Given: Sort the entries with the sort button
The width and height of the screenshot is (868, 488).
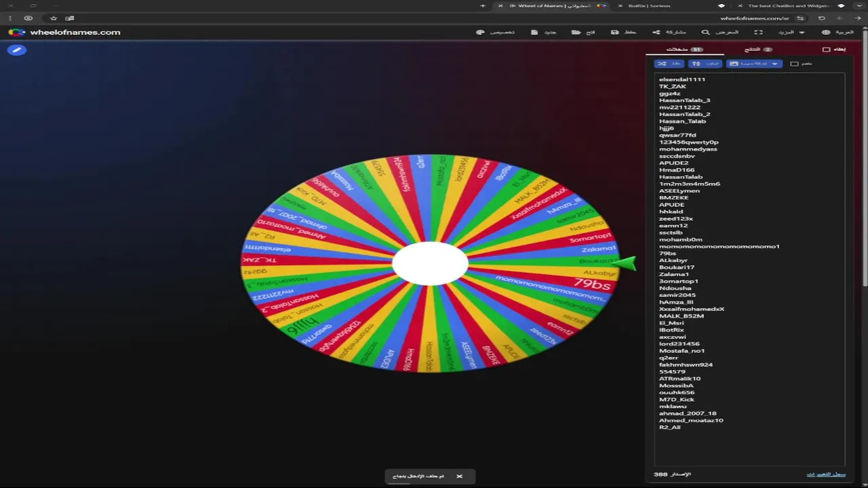Looking at the screenshot, I should [705, 64].
